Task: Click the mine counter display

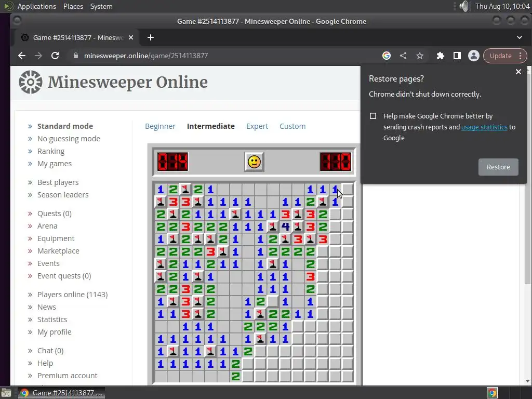Action: [x=172, y=162]
